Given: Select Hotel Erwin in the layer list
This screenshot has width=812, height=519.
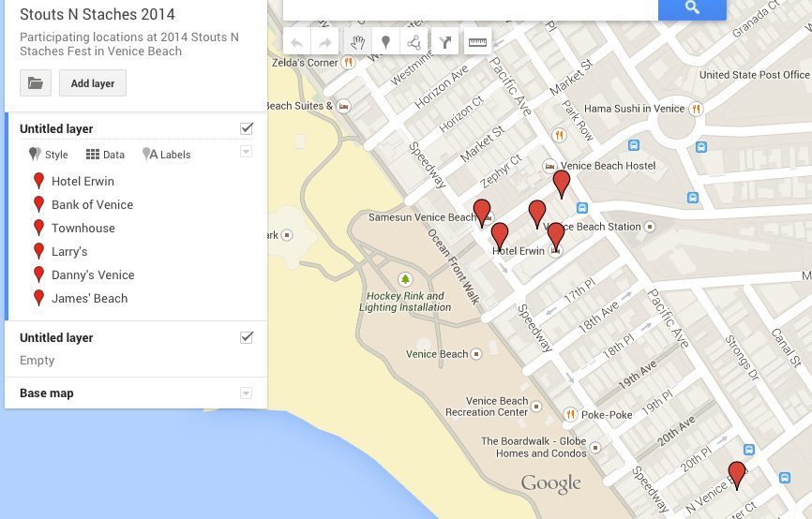Looking at the screenshot, I should pos(83,181).
